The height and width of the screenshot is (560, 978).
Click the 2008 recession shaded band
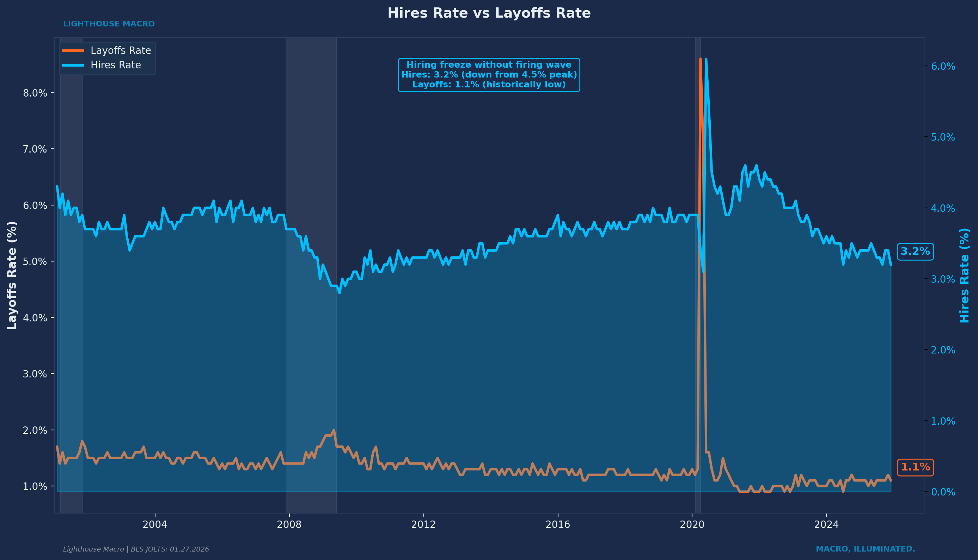click(x=312, y=154)
